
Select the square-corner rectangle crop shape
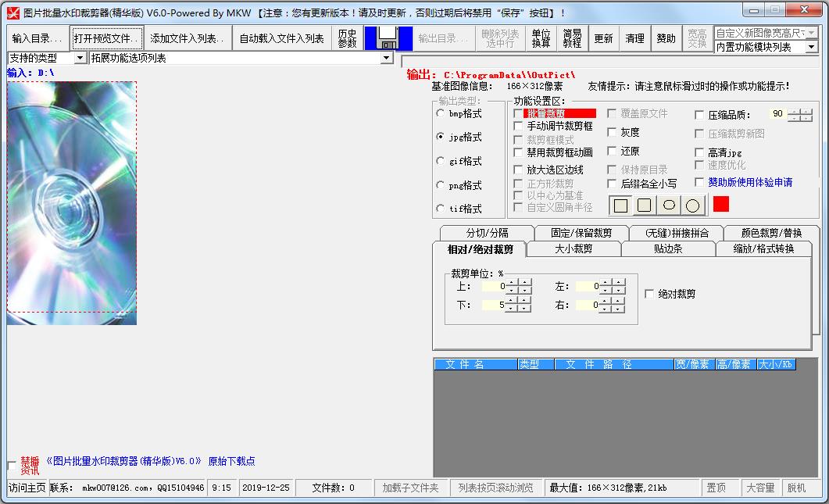click(x=620, y=206)
